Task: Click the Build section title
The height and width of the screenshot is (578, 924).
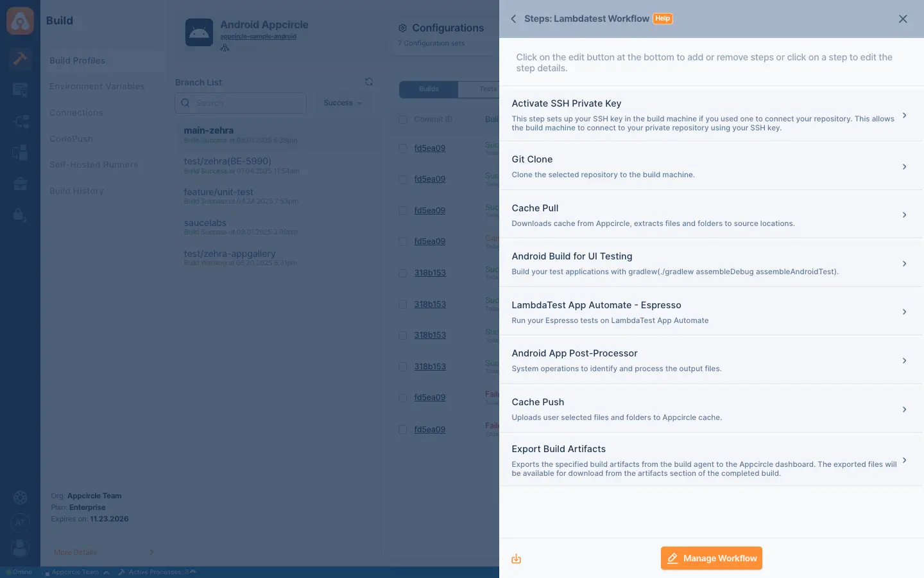Action: point(60,21)
